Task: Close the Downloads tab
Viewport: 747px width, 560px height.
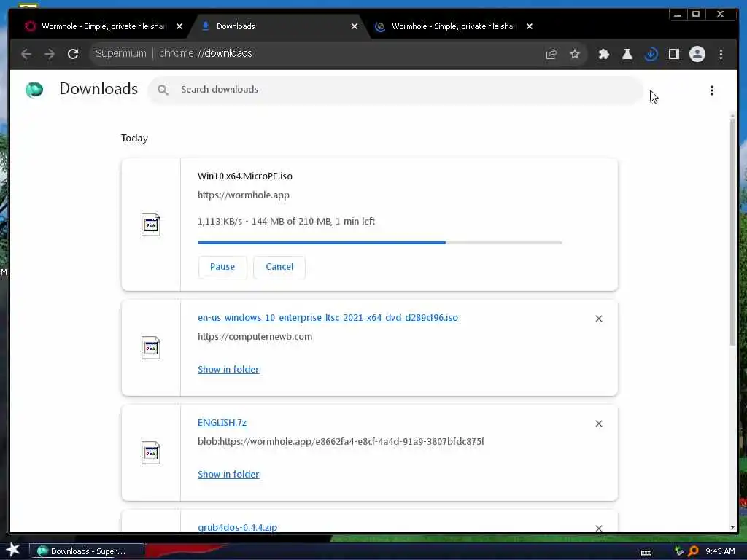Action: click(355, 26)
